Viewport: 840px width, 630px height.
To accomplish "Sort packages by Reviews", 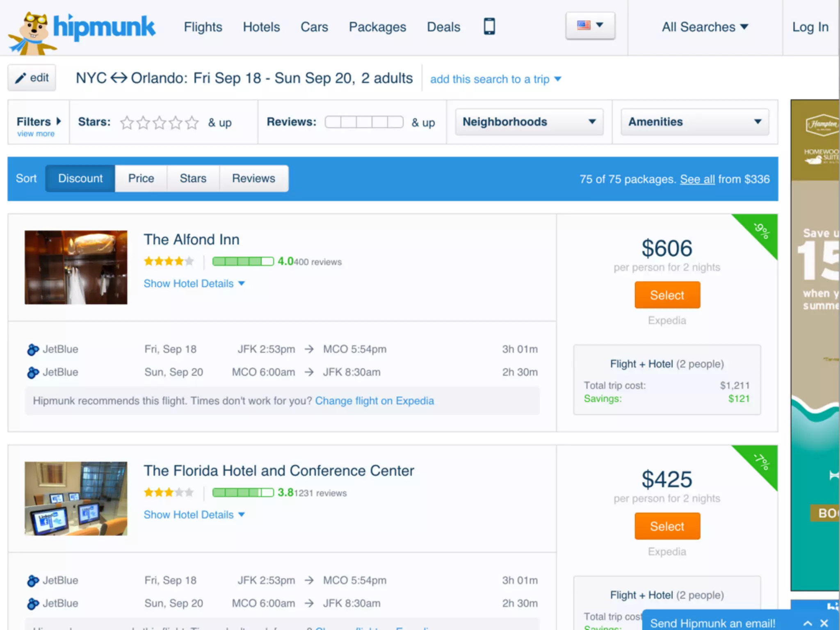I will [253, 178].
